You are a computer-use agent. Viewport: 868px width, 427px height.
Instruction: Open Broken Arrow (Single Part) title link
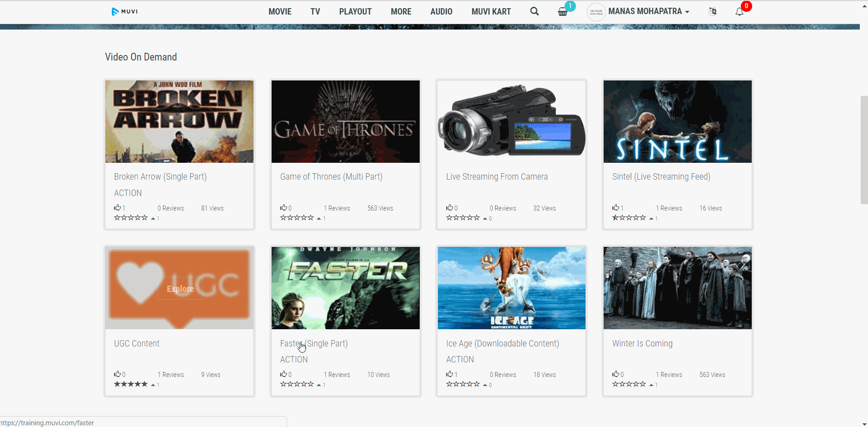pos(160,176)
